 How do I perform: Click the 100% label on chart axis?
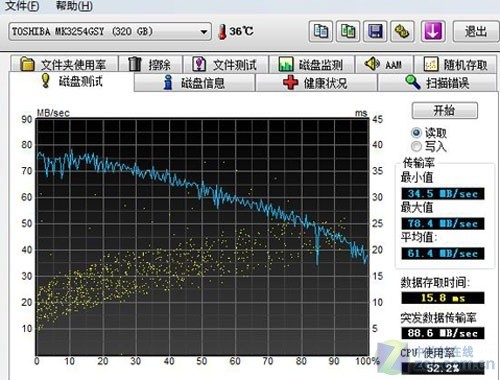pos(367,361)
